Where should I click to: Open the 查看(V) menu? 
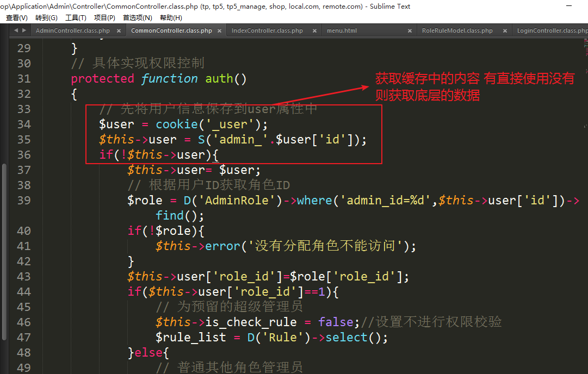point(16,18)
